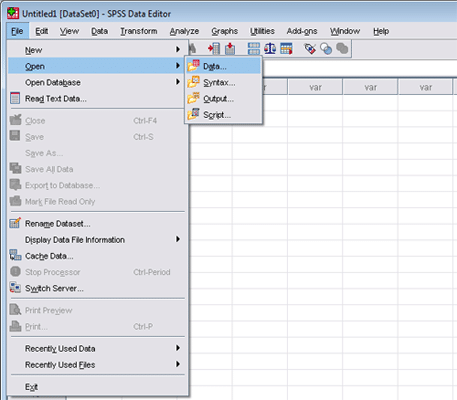
Task: Click the Cache Data icon
Action: click(x=15, y=255)
